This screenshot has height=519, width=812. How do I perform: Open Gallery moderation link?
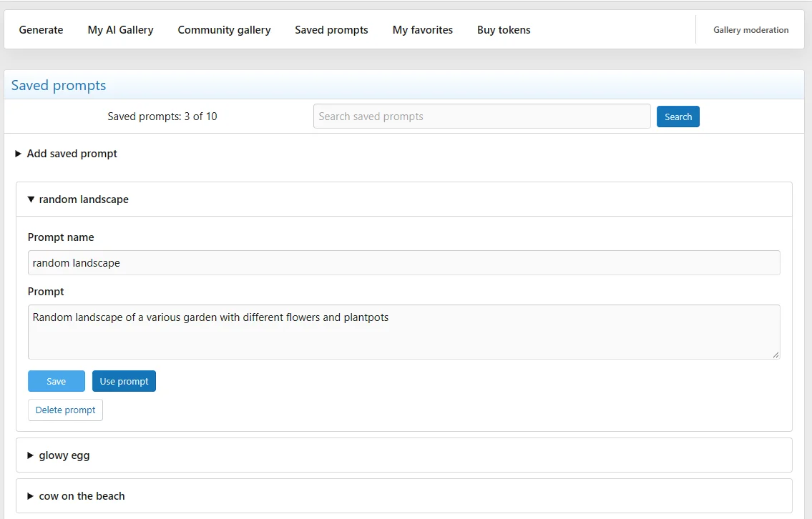coord(751,30)
